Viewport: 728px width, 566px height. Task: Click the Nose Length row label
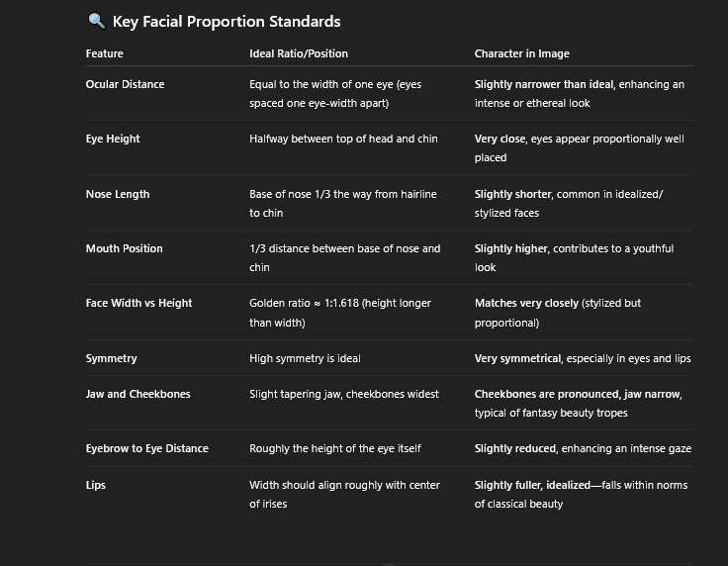(118, 194)
